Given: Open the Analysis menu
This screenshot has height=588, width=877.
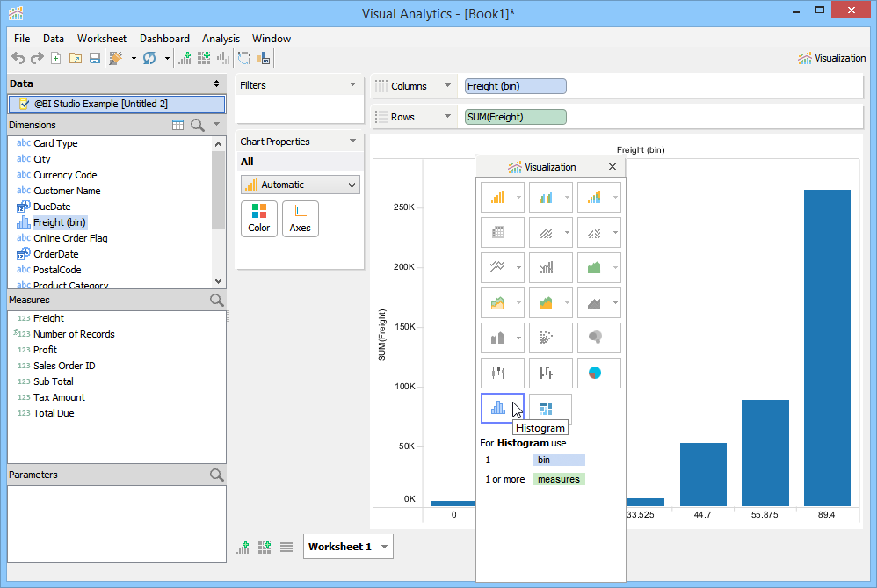Looking at the screenshot, I should point(221,39).
